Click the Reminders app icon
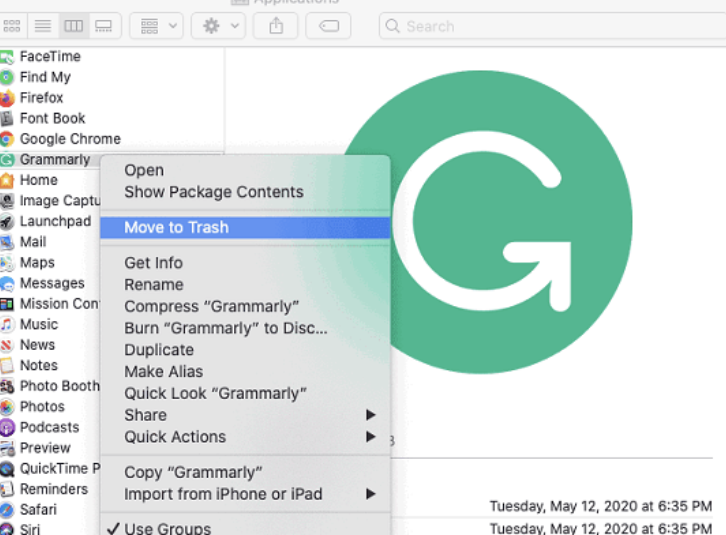The width and height of the screenshot is (726, 535). click(x=7, y=489)
